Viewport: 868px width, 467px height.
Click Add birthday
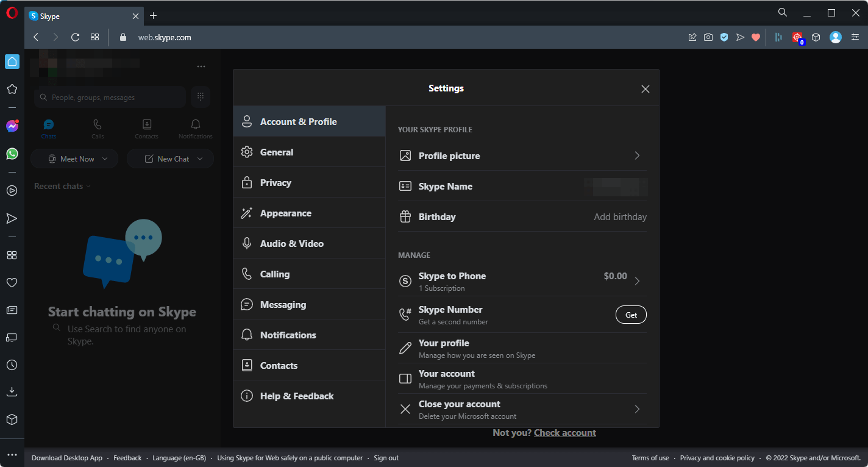click(x=620, y=216)
